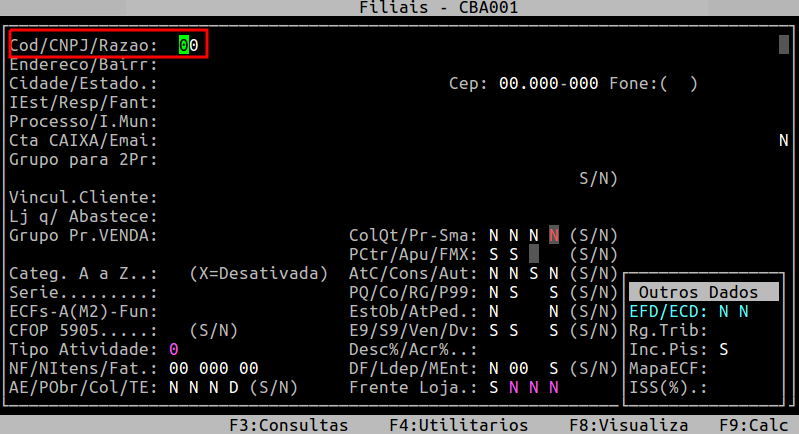The height and width of the screenshot is (434, 799).
Task: Select the D flag in AE/PObr/Col/TE row
Action: click(x=233, y=388)
